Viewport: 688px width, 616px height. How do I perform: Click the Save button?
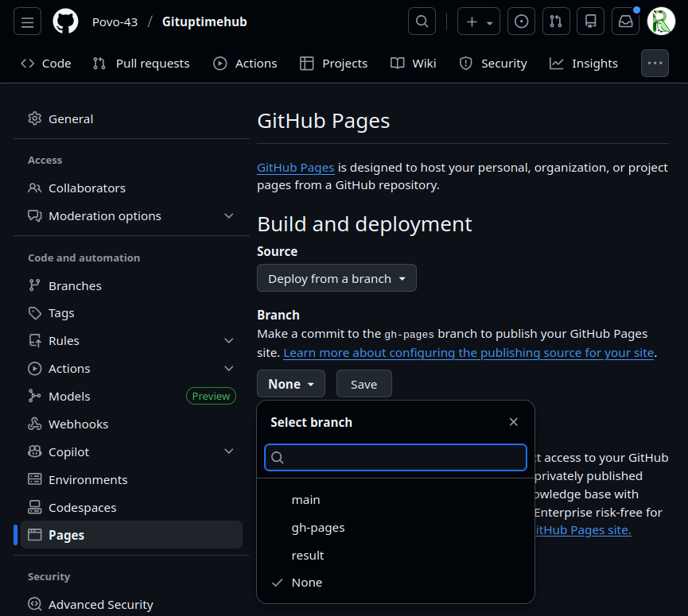363,385
